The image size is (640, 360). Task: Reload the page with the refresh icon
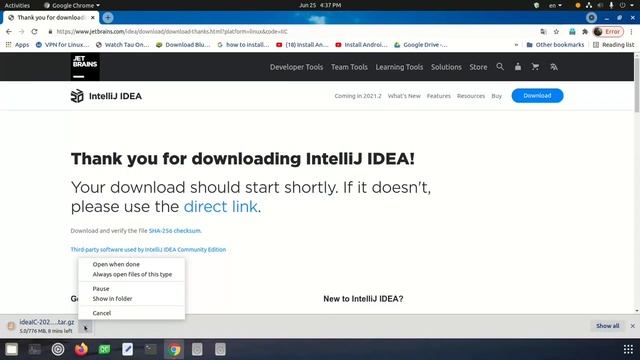click(34, 31)
